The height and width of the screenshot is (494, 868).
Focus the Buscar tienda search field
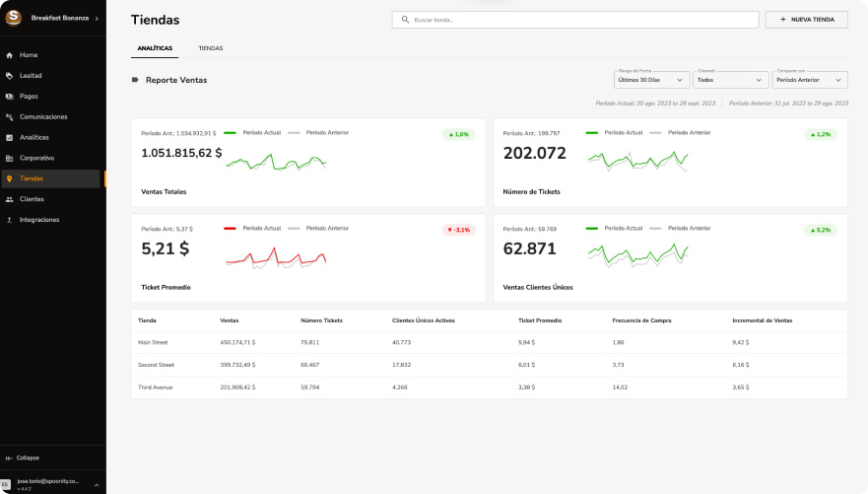(x=575, y=20)
